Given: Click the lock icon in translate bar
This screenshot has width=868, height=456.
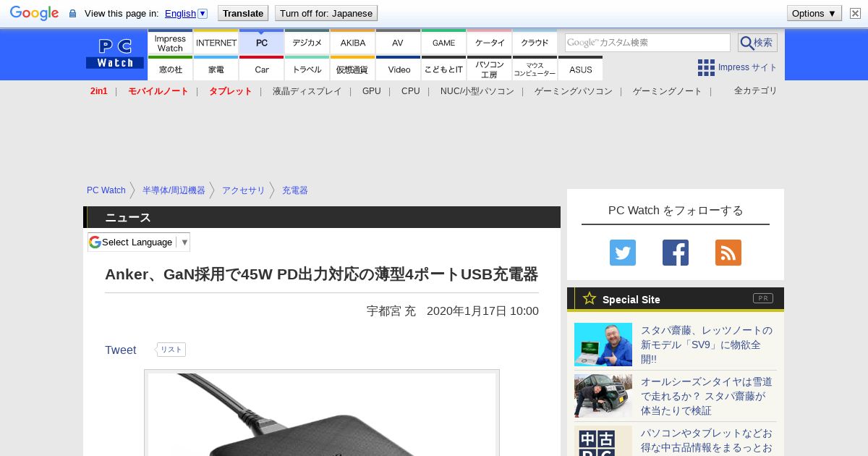Looking at the screenshot, I should [72, 13].
